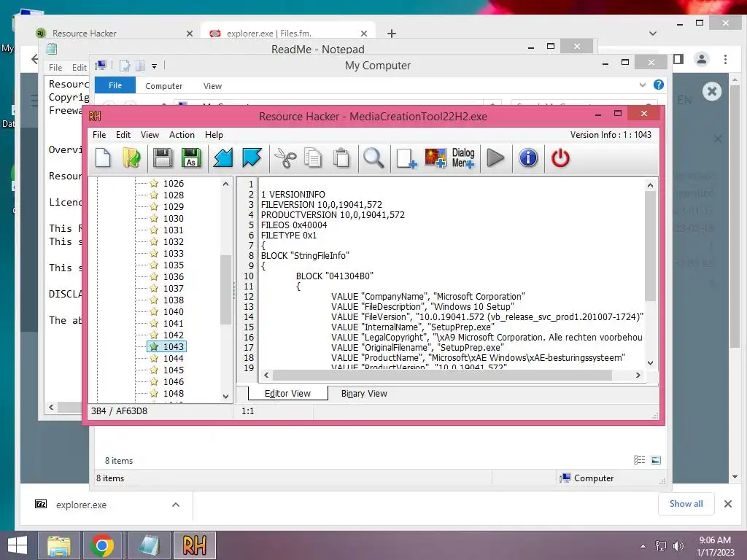Open a file with the folder icon

pyautogui.click(x=131, y=158)
